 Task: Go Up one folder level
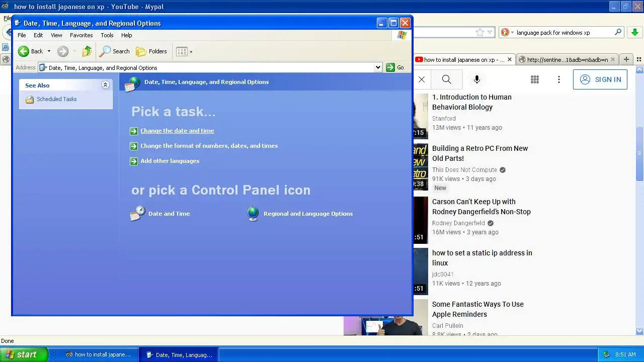pyautogui.click(x=87, y=51)
